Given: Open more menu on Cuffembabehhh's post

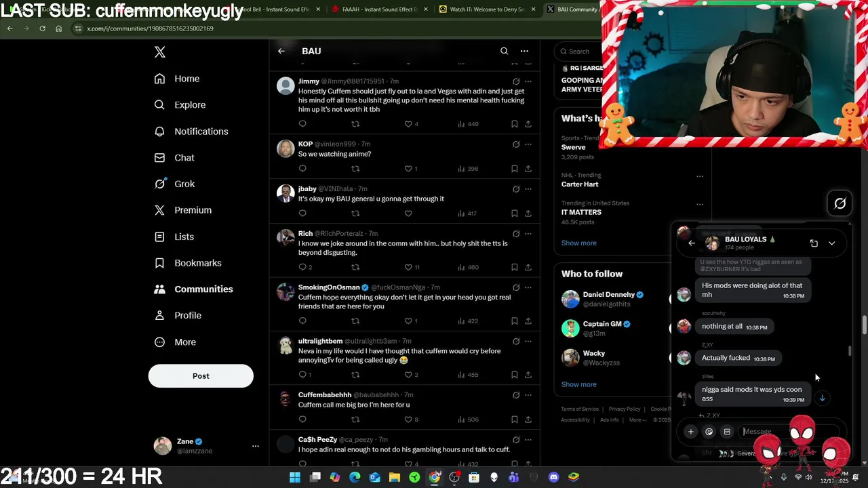Looking at the screenshot, I should [528, 395].
